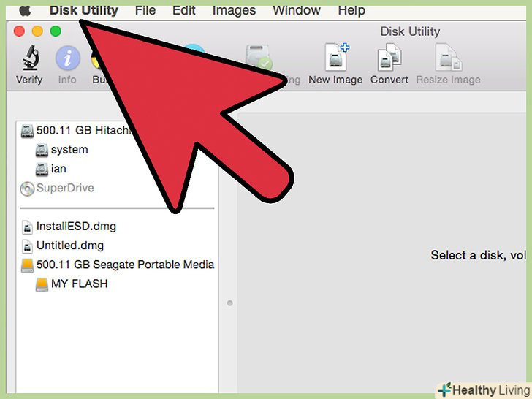Click the Info toolbar icon

pos(67,58)
